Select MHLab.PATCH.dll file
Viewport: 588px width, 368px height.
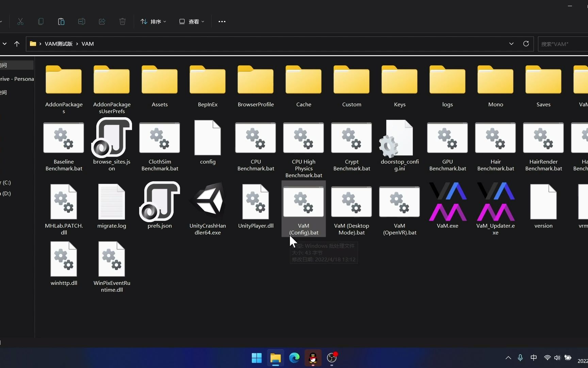point(64,209)
